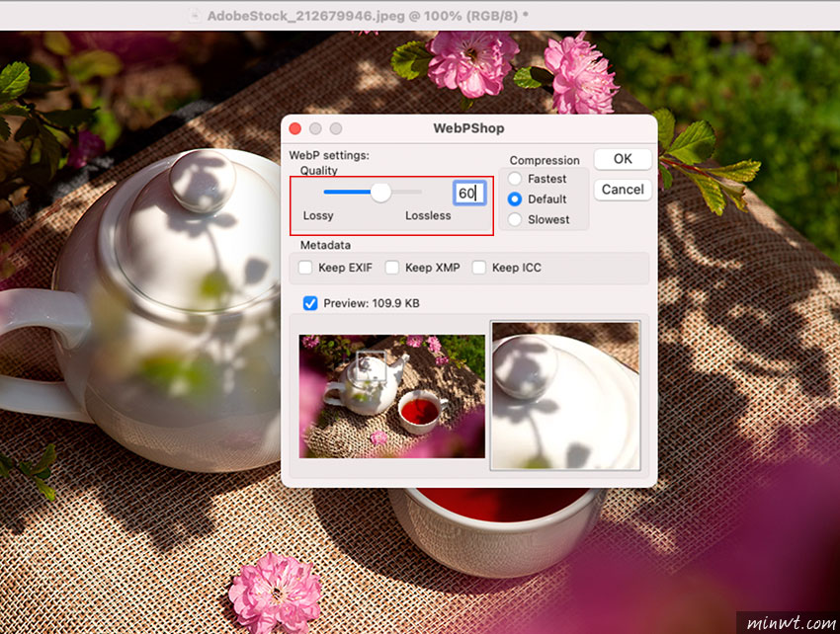Close the WebPShop dialog with red button
This screenshot has width=840, height=634.
pos(295,128)
